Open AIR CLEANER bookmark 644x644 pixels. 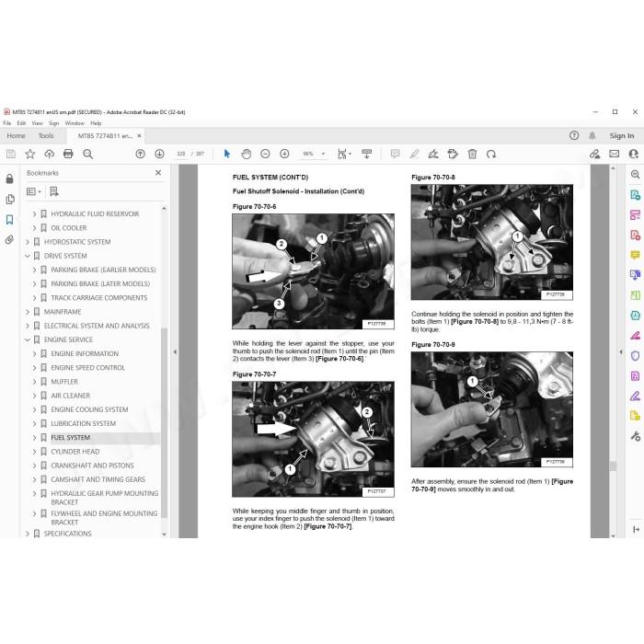70,396
